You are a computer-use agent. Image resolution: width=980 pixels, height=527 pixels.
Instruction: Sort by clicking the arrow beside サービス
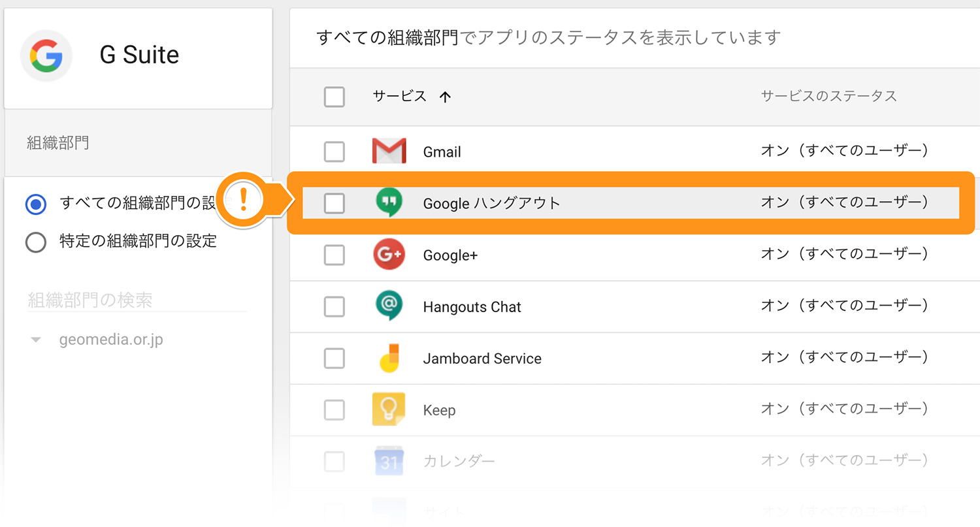pos(445,97)
